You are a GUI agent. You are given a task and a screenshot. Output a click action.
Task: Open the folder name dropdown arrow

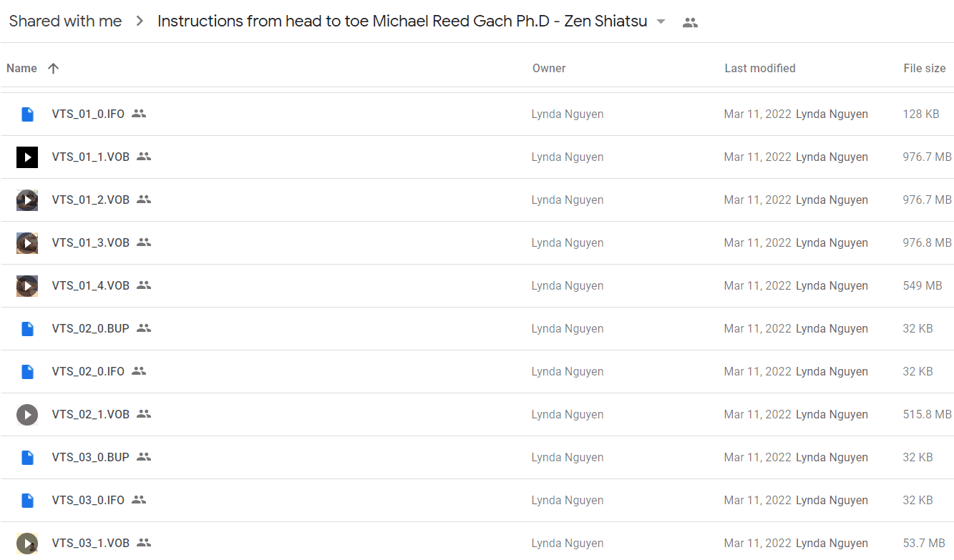tap(661, 22)
